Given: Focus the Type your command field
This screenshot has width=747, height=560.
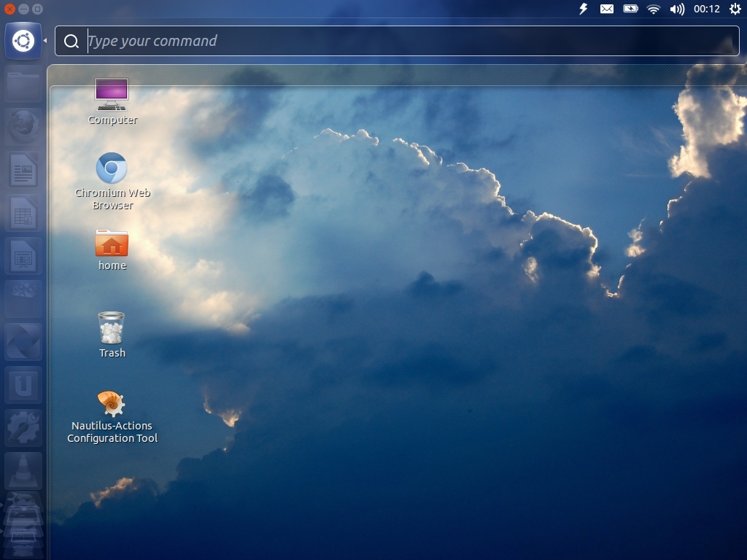Looking at the screenshot, I should [x=397, y=41].
